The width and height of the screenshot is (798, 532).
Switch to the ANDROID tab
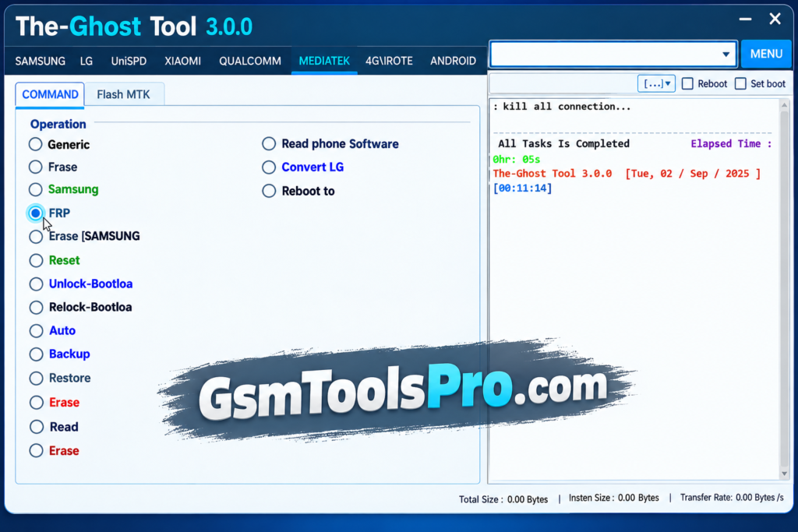(x=453, y=61)
